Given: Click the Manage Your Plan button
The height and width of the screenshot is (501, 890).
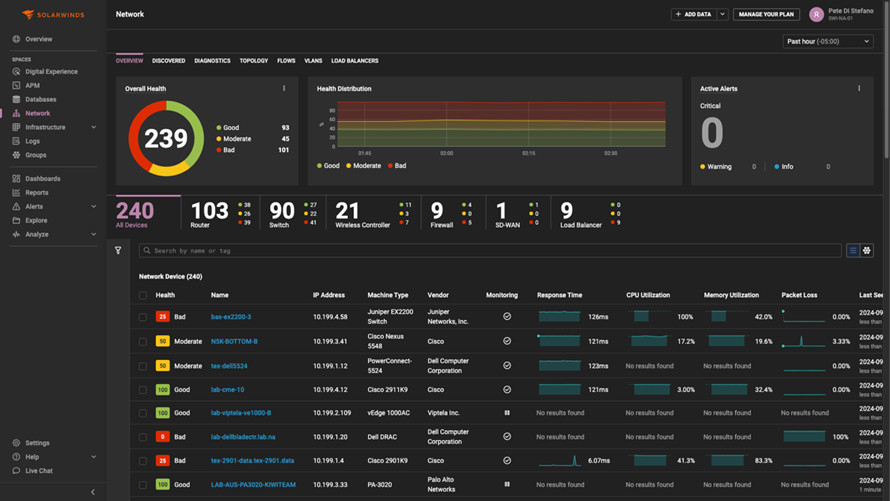Looking at the screenshot, I should coord(766,14).
